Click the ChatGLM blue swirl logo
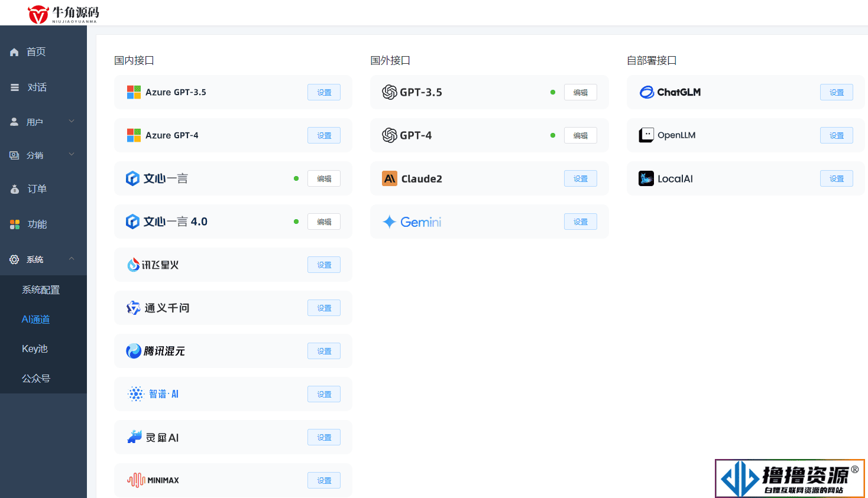This screenshot has width=868, height=498. [647, 92]
